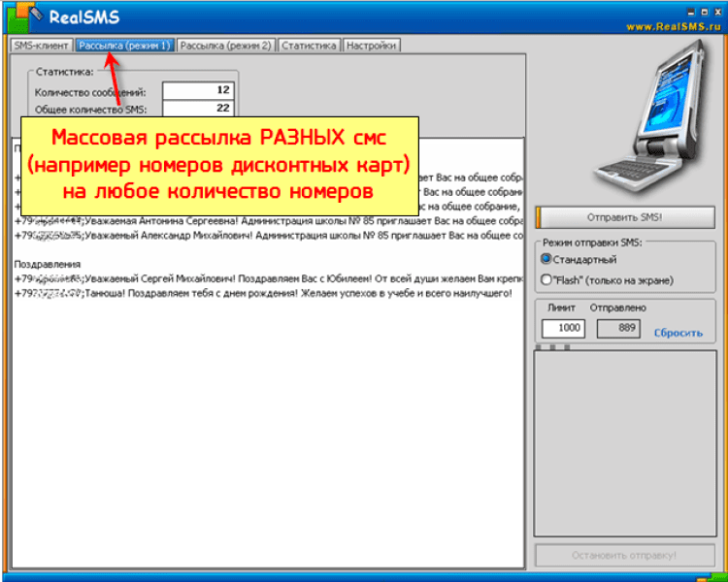
Task: Close the RealSMS window
Action: click(718, 12)
